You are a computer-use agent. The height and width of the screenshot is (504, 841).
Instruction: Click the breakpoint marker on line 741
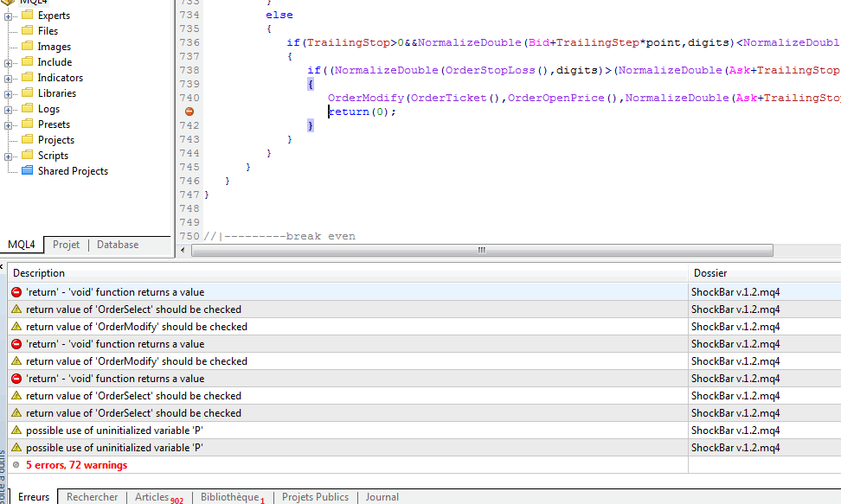(189, 112)
